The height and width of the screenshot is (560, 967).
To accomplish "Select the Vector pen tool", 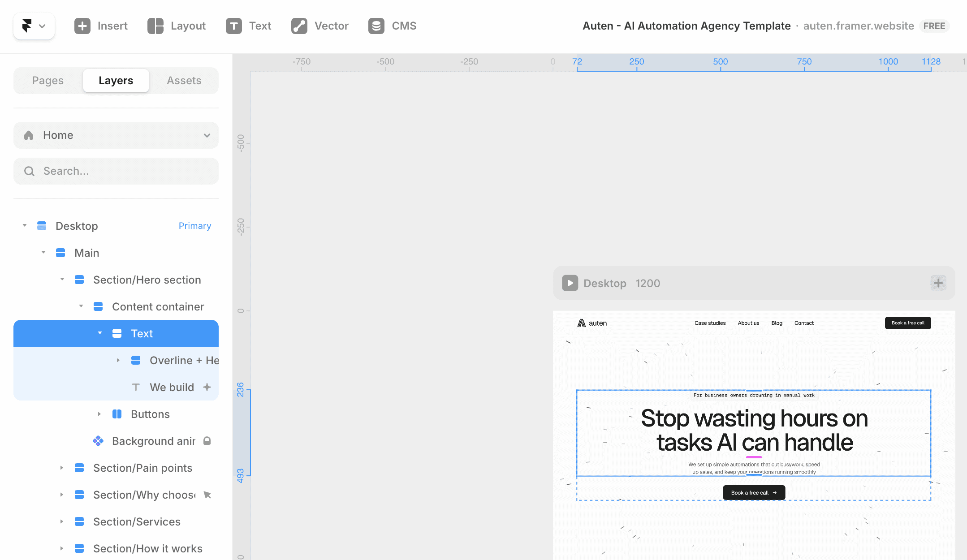I will pyautogui.click(x=319, y=26).
